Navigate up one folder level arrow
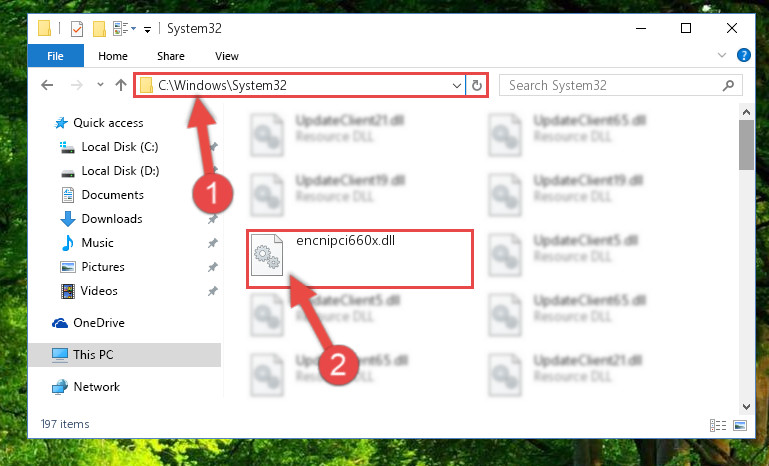This screenshot has width=769, height=466. tap(121, 85)
